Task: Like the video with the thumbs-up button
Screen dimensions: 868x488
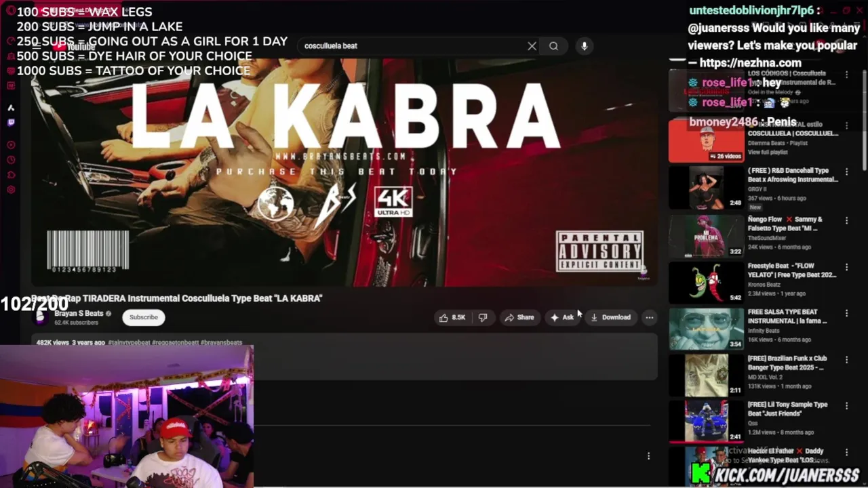Action: [452, 317]
